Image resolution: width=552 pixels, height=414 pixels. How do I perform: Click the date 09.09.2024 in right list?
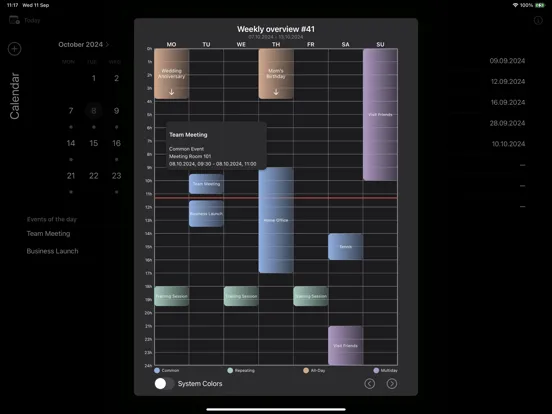pyautogui.click(x=507, y=61)
